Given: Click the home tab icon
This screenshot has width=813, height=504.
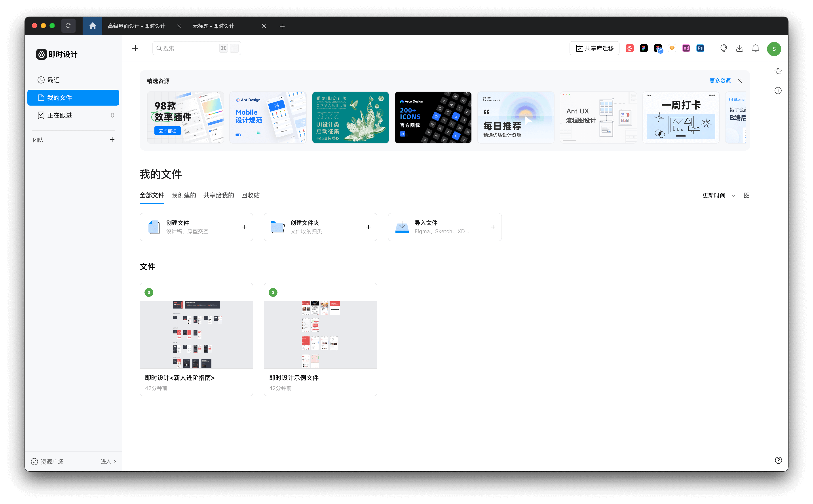Looking at the screenshot, I should point(92,26).
